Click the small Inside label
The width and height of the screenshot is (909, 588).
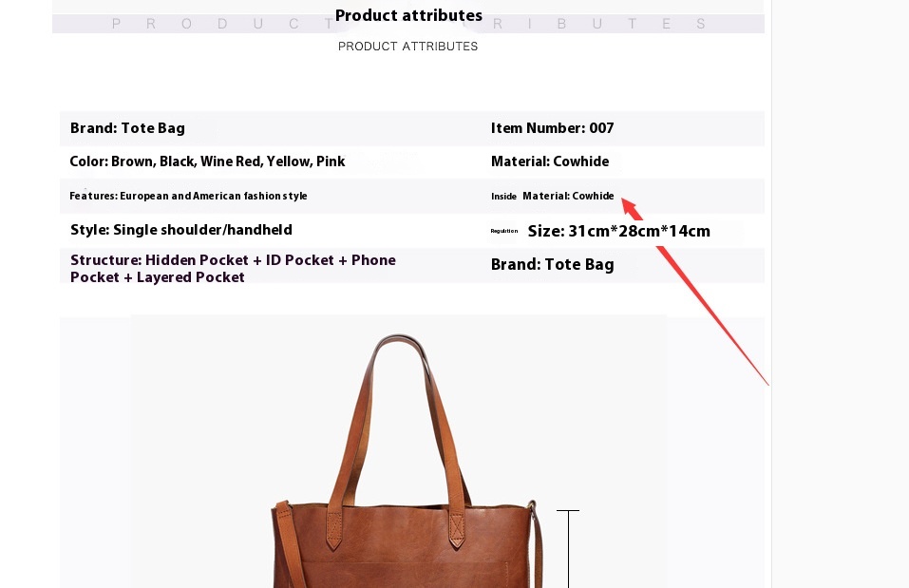[503, 197]
